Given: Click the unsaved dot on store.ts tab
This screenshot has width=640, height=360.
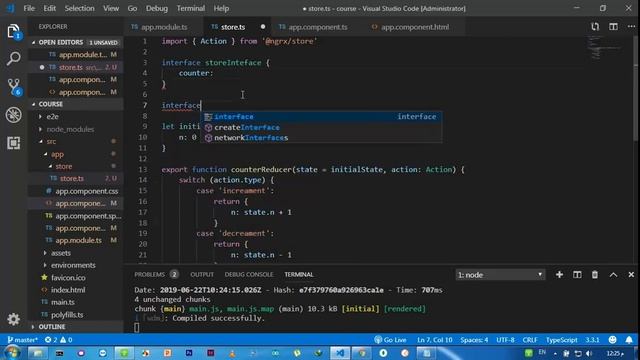Looking at the screenshot, I should tap(263, 27).
